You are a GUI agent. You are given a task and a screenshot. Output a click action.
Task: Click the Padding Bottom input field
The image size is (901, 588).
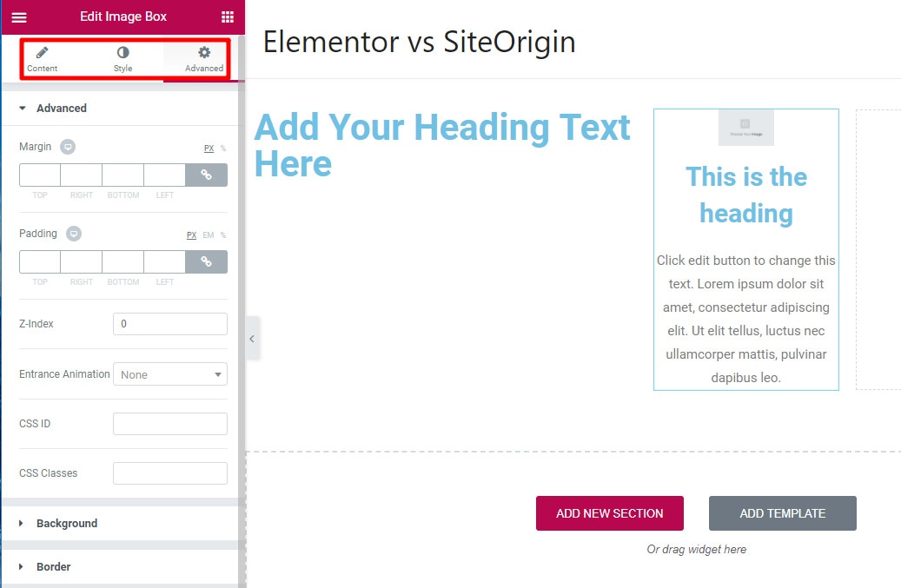point(123,261)
